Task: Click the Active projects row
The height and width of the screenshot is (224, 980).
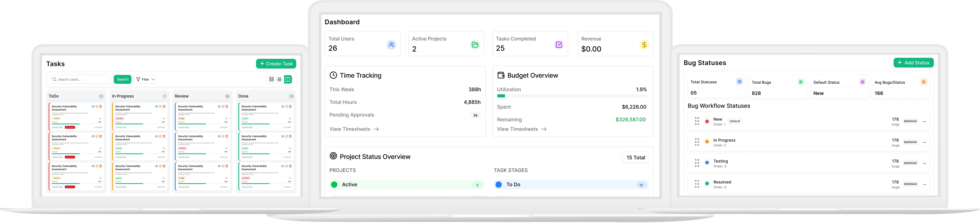Action: [x=407, y=185]
